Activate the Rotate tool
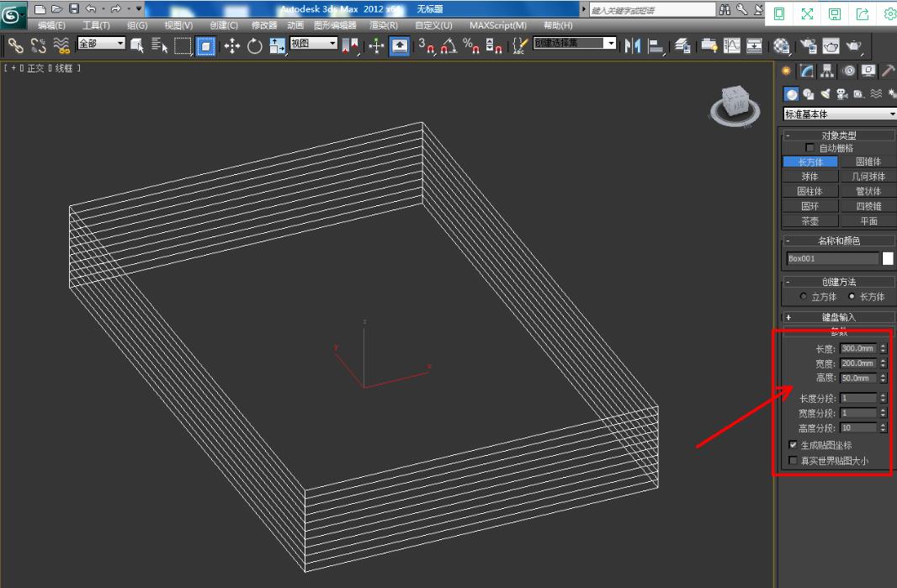 [254, 46]
